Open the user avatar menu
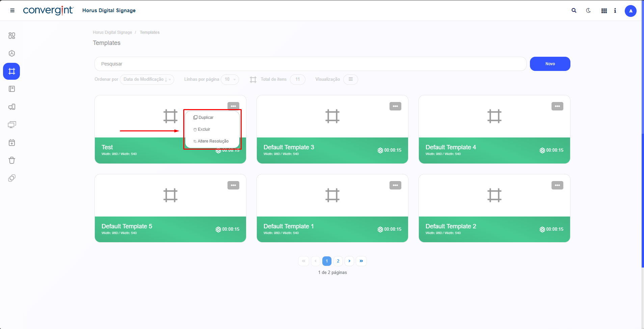Screen dimensions: 644x329 [x=630, y=11]
